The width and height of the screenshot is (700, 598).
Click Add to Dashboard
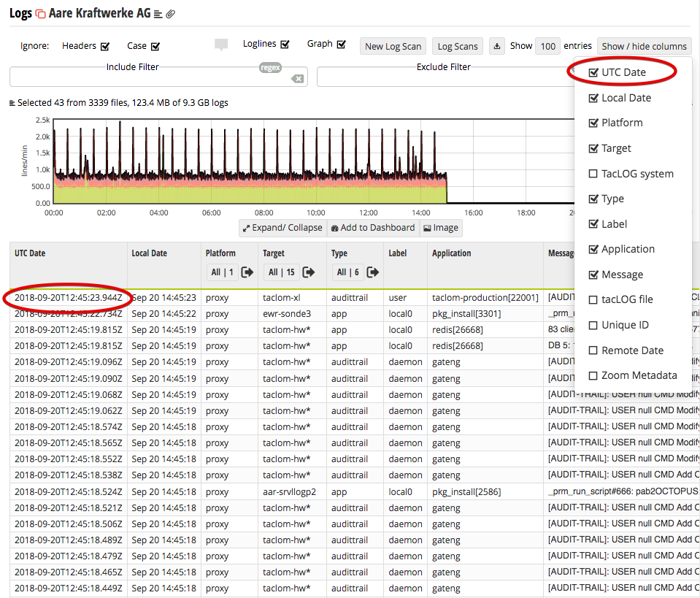[373, 228]
